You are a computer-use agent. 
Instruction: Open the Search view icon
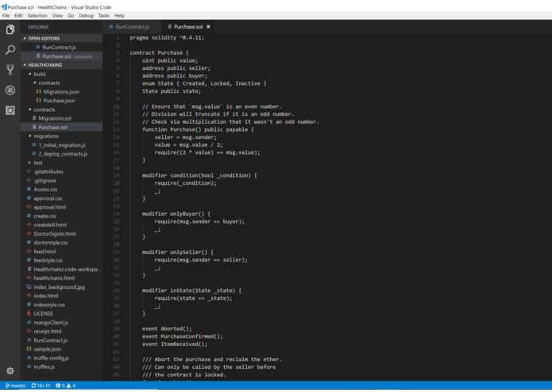(x=10, y=50)
